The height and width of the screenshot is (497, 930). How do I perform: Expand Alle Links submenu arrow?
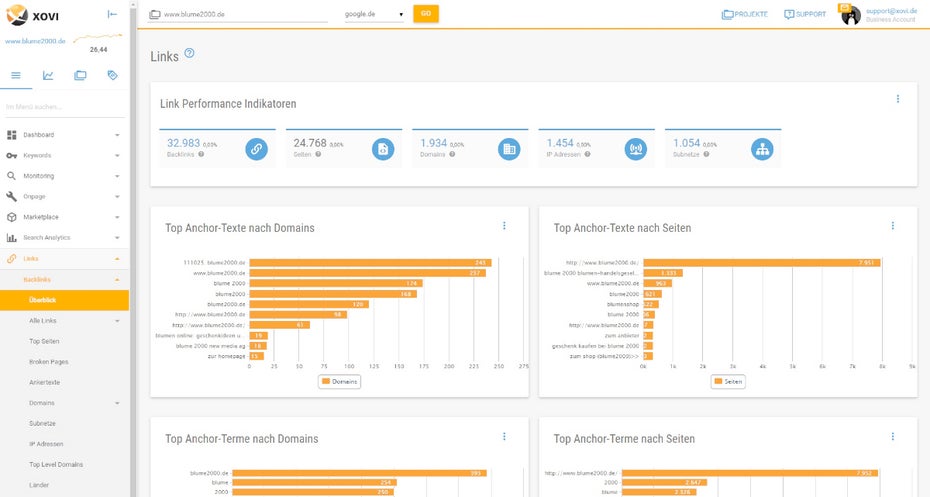[x=117, y=321]
